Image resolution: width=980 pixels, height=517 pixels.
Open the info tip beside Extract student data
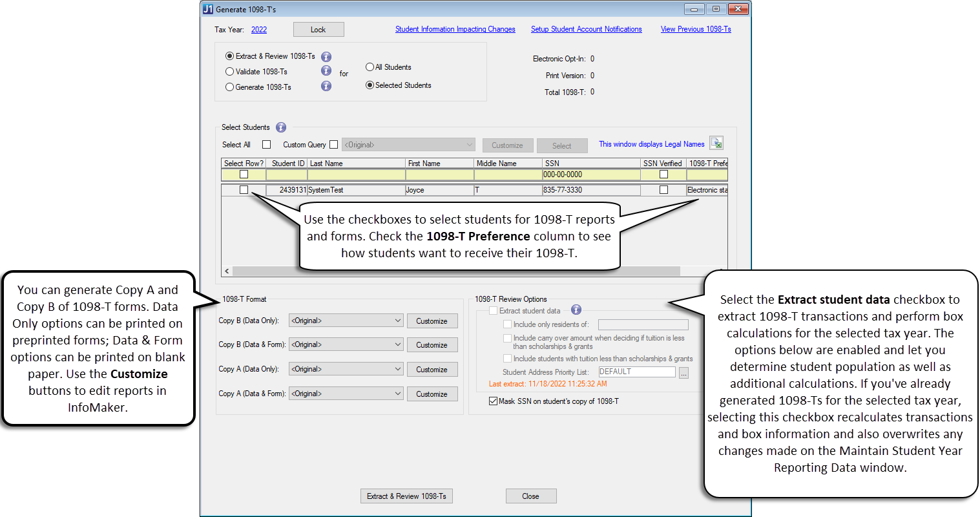(x=576, y=310)
